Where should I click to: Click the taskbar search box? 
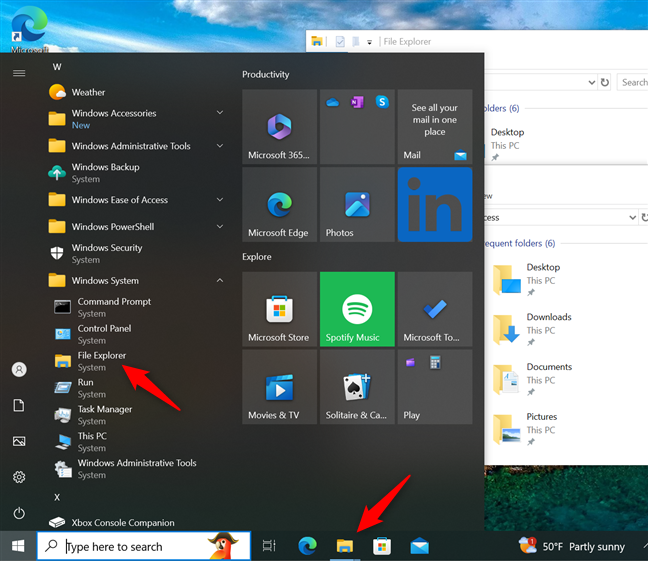(x=143, y=546)
